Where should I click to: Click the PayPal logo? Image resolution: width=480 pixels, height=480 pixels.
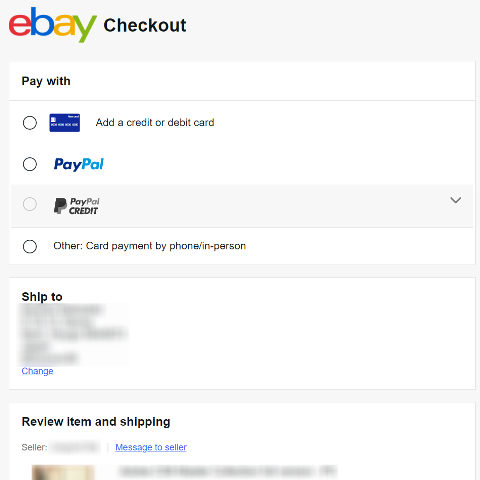(x=79, y=164)
